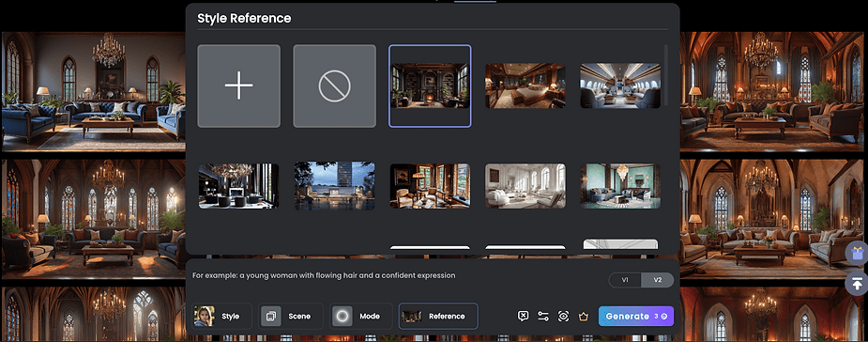The height and width of the screenshot is (342, 868).
Task: Choose the teal wall living room reference
Action: coord(620,186)
